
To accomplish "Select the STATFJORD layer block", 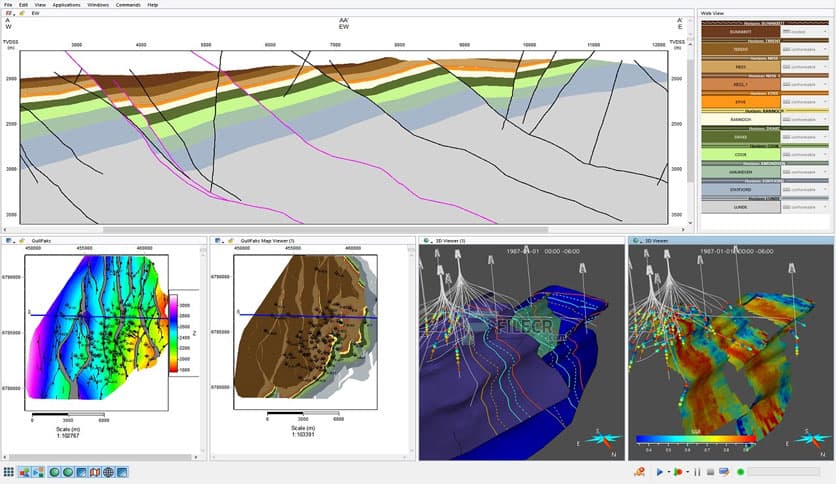I will tap(739, 189).
